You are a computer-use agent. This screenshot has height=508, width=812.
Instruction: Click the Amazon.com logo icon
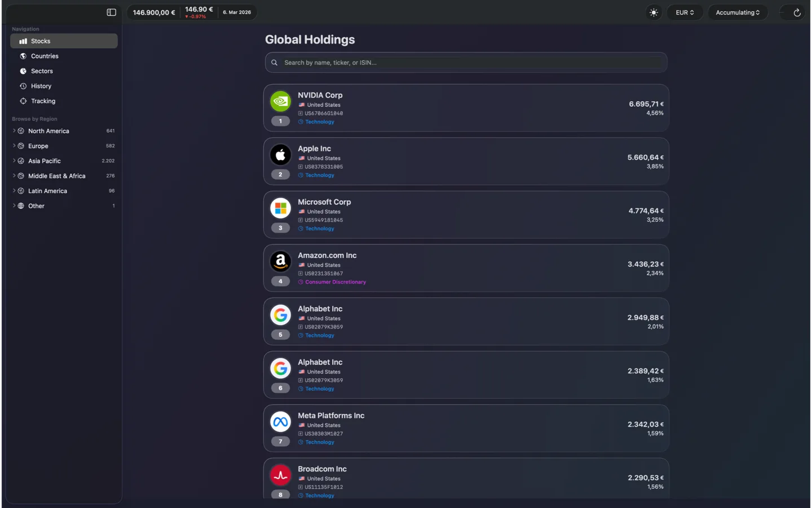280,261
